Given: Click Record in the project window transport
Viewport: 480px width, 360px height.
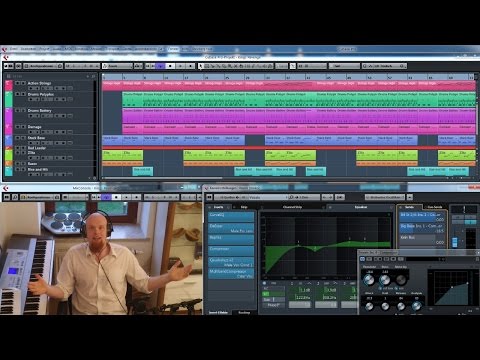Looking at the screenshot, I should click(190, 66).
